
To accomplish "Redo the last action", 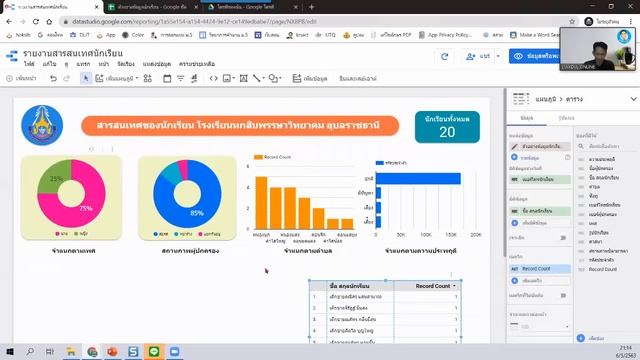I will (67, 78).
